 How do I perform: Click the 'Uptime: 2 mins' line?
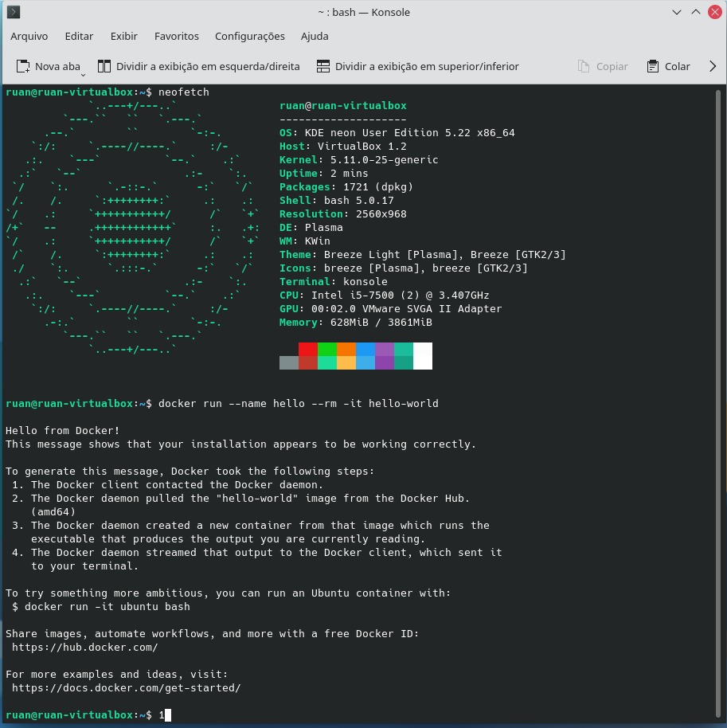[324, 173]
